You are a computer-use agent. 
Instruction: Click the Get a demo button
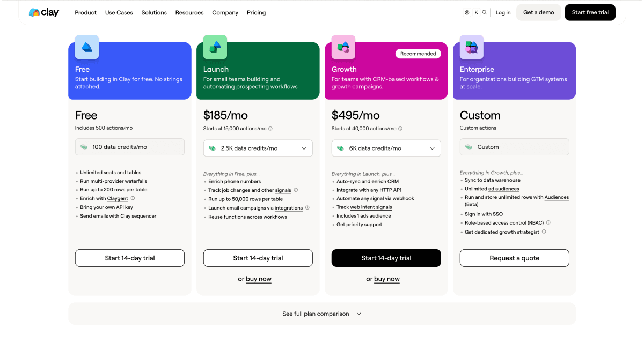(x=539, y=12)
